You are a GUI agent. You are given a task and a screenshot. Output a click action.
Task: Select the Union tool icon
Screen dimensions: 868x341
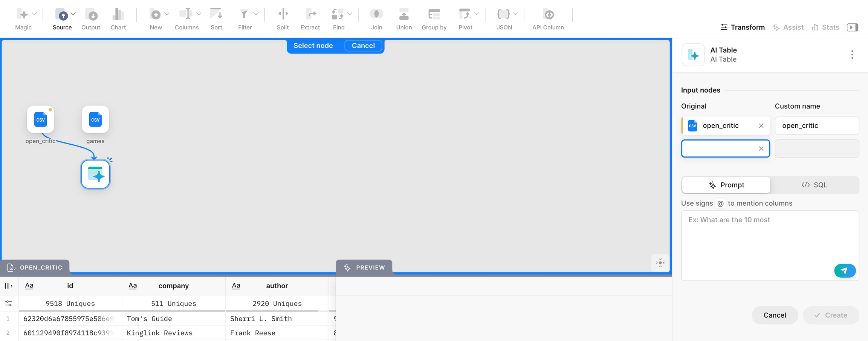point(404,15)
